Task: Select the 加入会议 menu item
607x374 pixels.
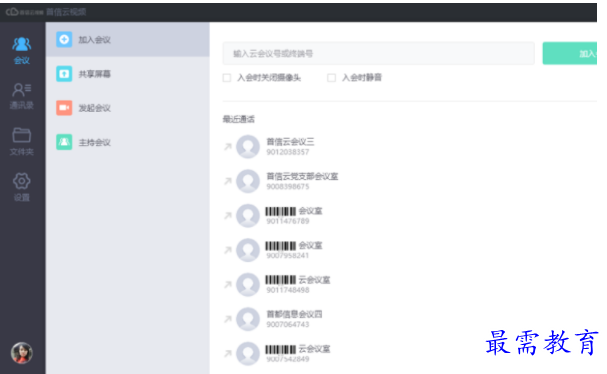Action: (x=128, y=39)
